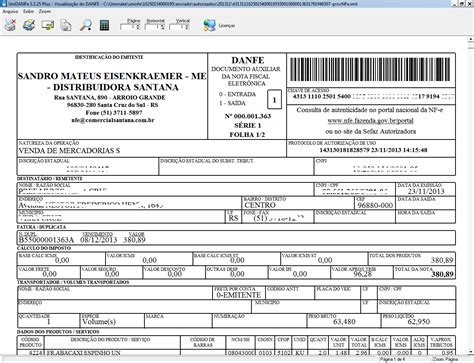Click the Licenças button label

227,26
